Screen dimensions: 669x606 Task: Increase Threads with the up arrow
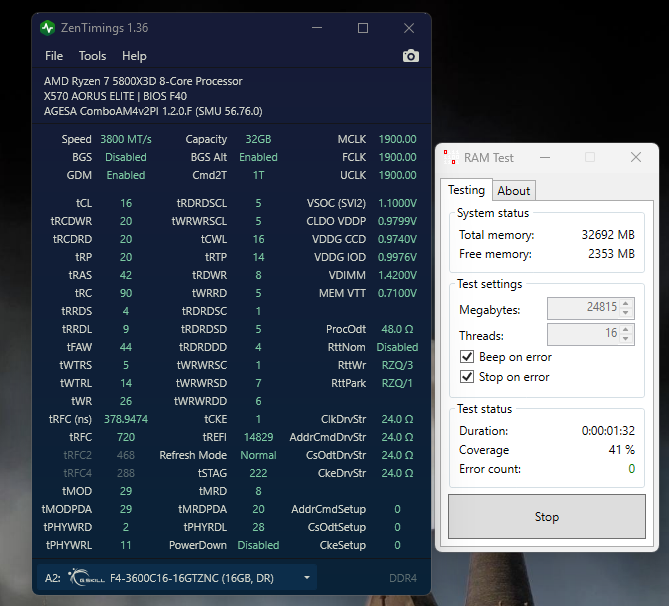(x=625, y=329)
